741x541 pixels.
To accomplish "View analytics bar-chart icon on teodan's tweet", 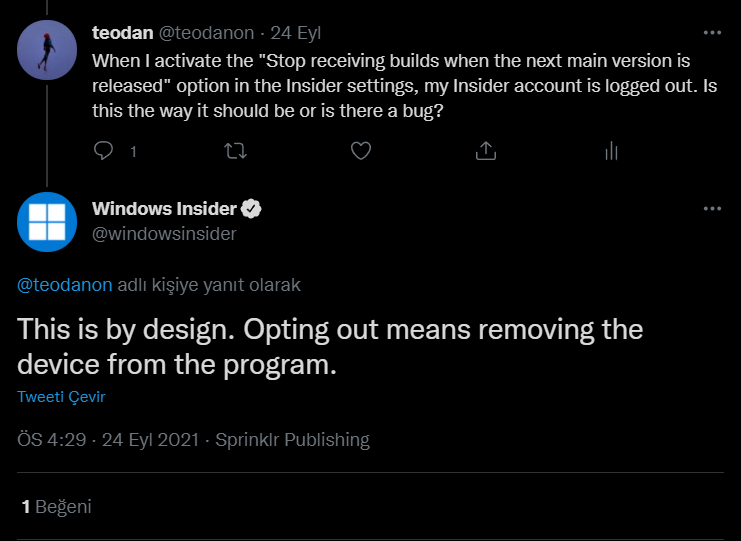I will click(x=612, y=151).
